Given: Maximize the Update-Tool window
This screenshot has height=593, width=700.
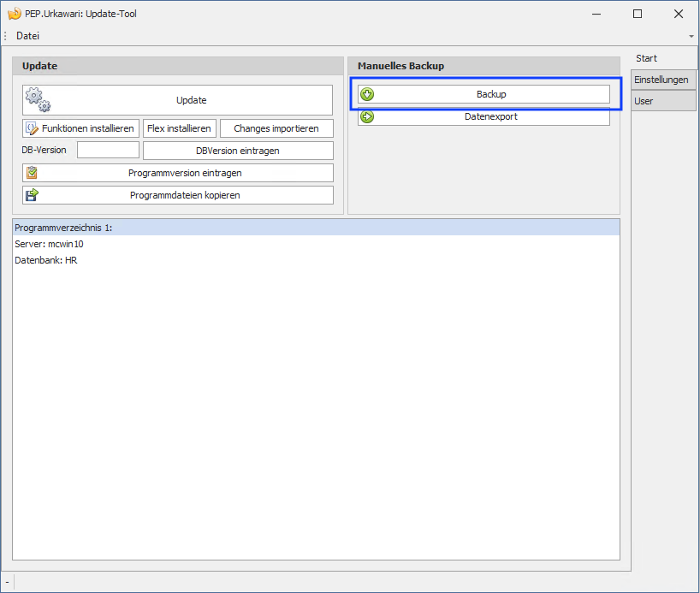Looking at the screenshot, I should [638, 14].
